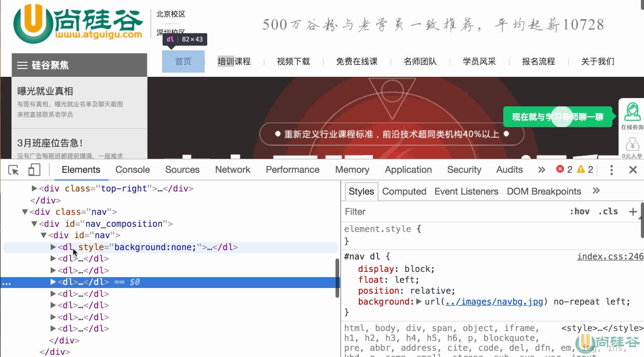644x357 pixels.
Task: Open the Audits tab
Action: (x=509, y=170)
